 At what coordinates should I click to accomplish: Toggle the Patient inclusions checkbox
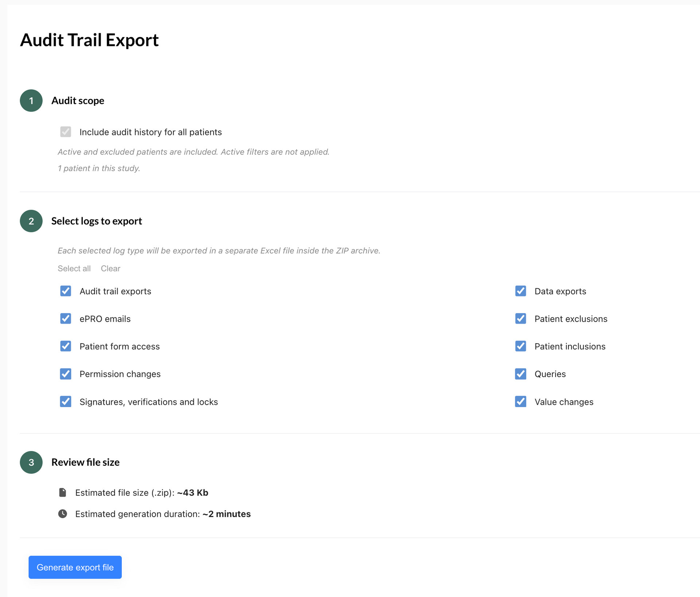tap(521, 346)
